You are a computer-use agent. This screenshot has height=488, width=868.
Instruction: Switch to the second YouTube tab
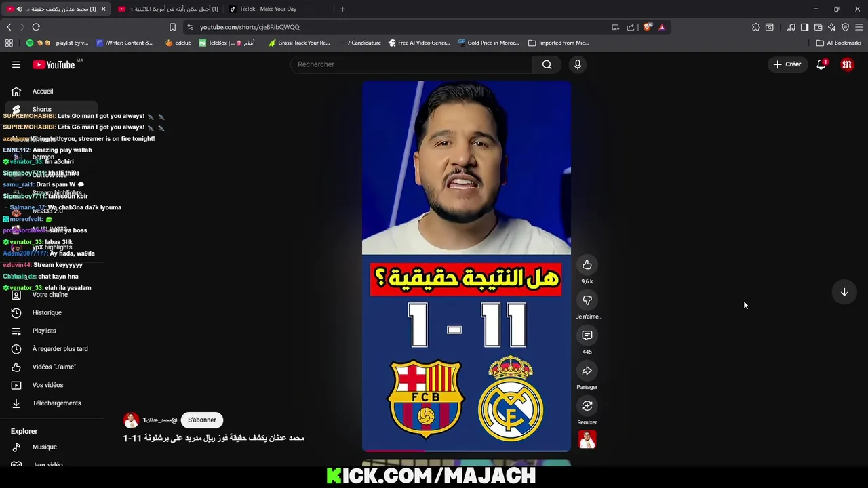click(x=168, y=9)
